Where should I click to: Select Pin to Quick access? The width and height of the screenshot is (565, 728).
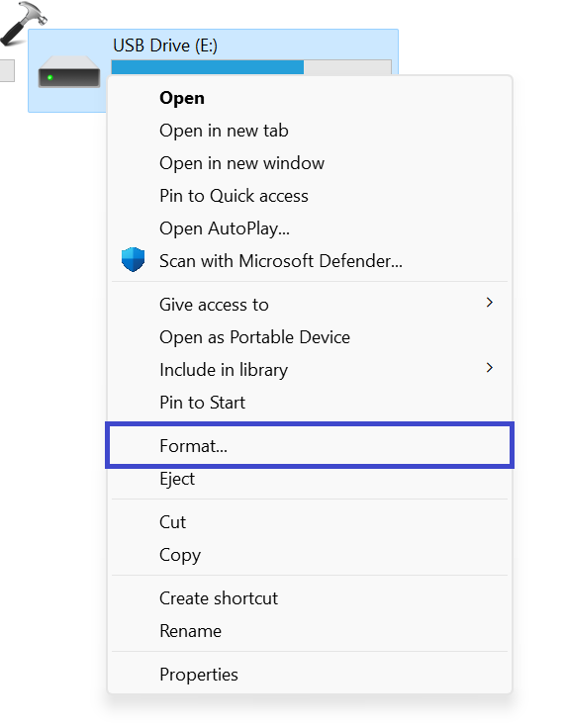(310, 196)
